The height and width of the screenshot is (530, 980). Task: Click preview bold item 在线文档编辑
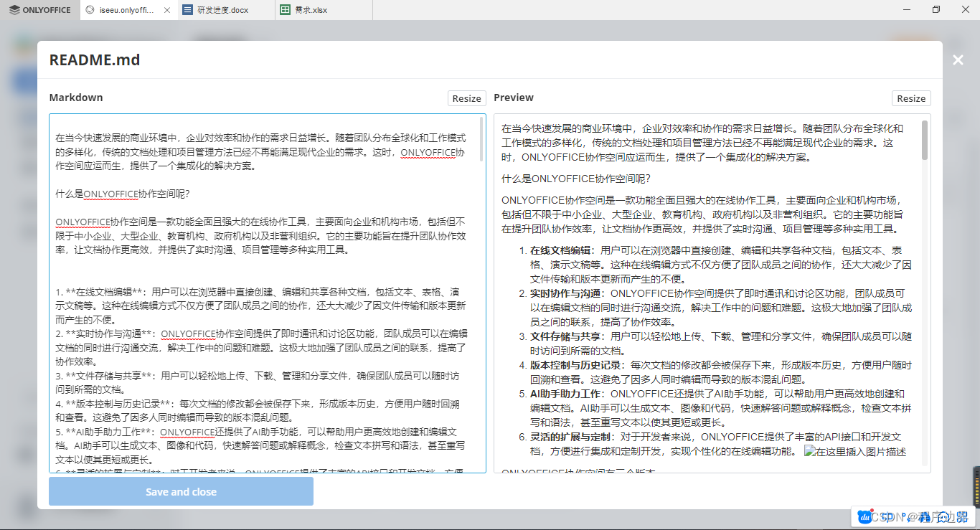click(560, 250)
